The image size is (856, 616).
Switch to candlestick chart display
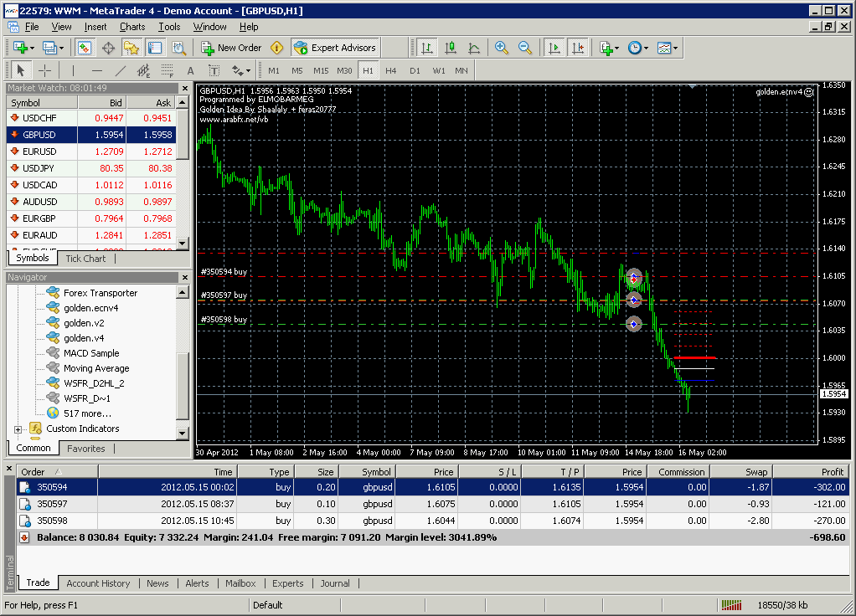451,48
